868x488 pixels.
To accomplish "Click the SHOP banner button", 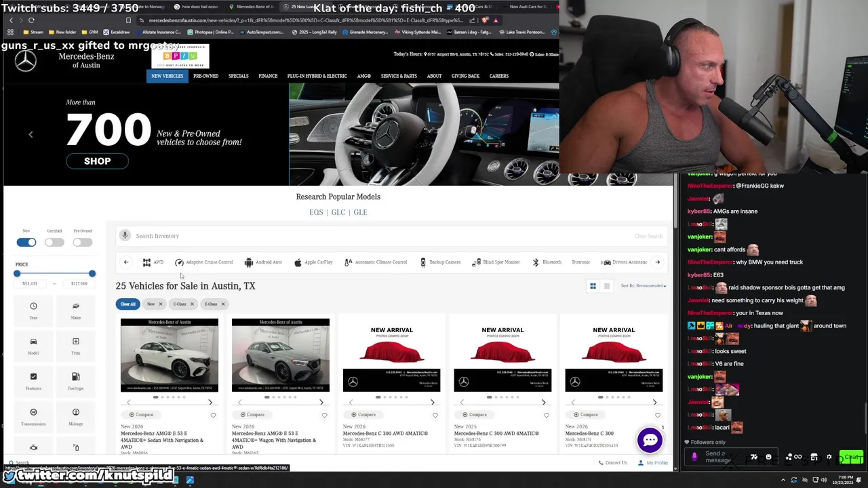I will coord(97,161).
